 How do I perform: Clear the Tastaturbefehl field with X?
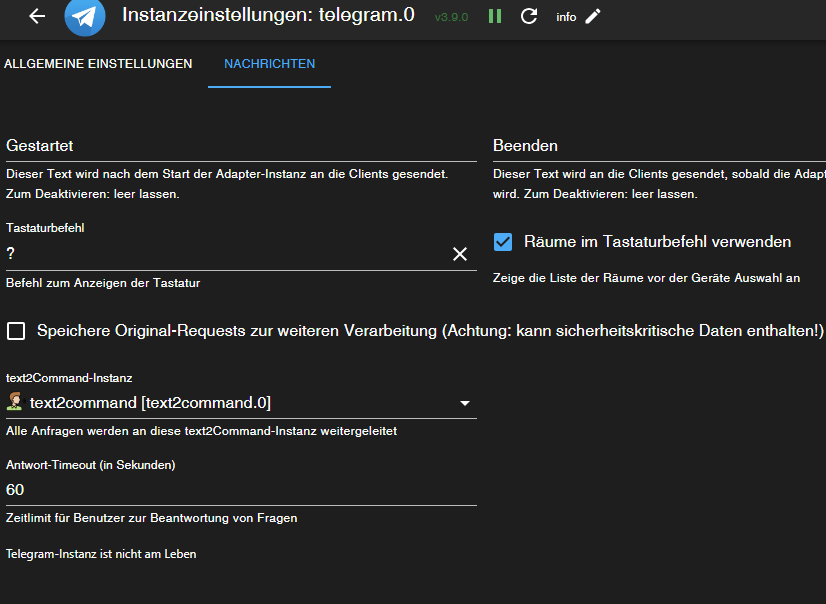[460, 254]
